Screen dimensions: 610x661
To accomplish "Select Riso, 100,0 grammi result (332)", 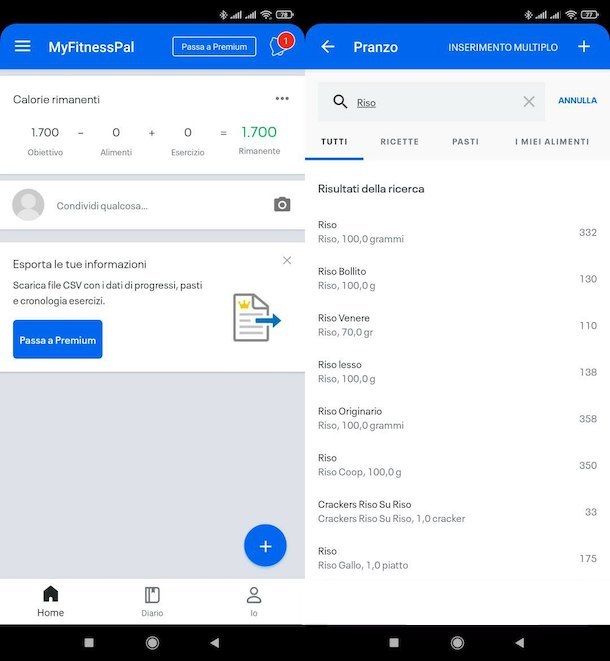I will pyautogui.click(x=457, y=232).
